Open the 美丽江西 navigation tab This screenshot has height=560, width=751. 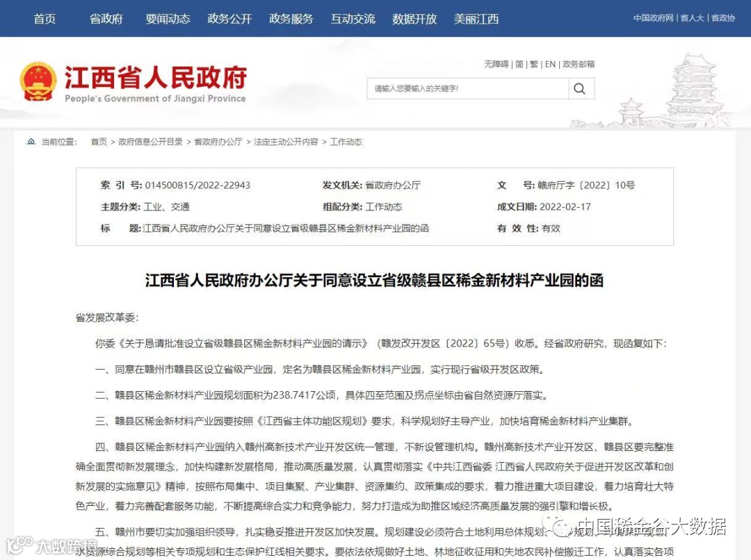pos(476,19)
